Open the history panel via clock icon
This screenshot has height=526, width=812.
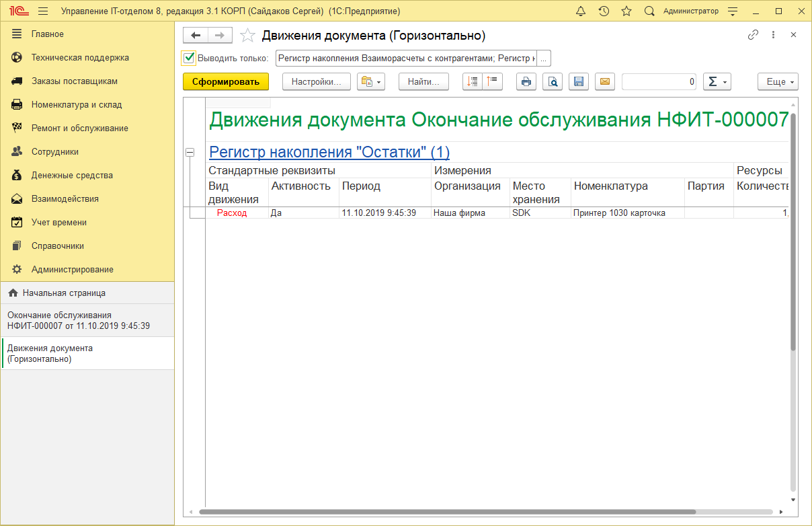(604, 11)
